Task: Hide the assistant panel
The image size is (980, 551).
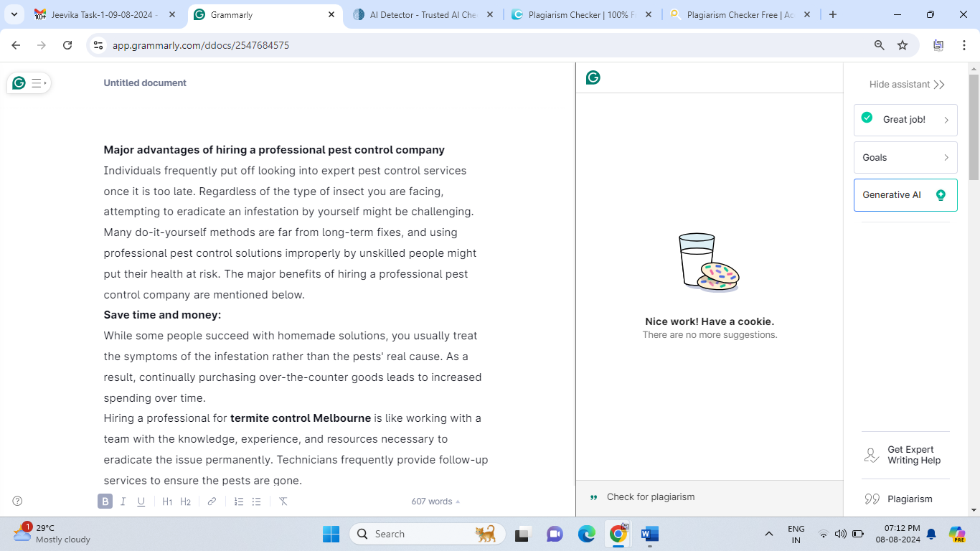Action: (907, 84)
